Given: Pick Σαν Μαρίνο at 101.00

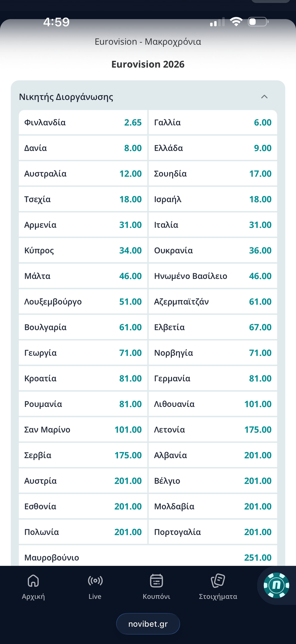Looking at the screenshot, I should coord(83,430).
